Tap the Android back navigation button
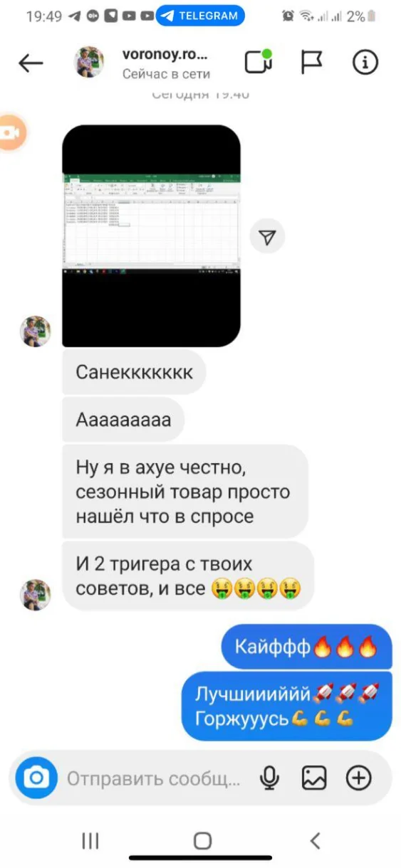The width and height of the screenshot is (401, 868). click(316, 841)
